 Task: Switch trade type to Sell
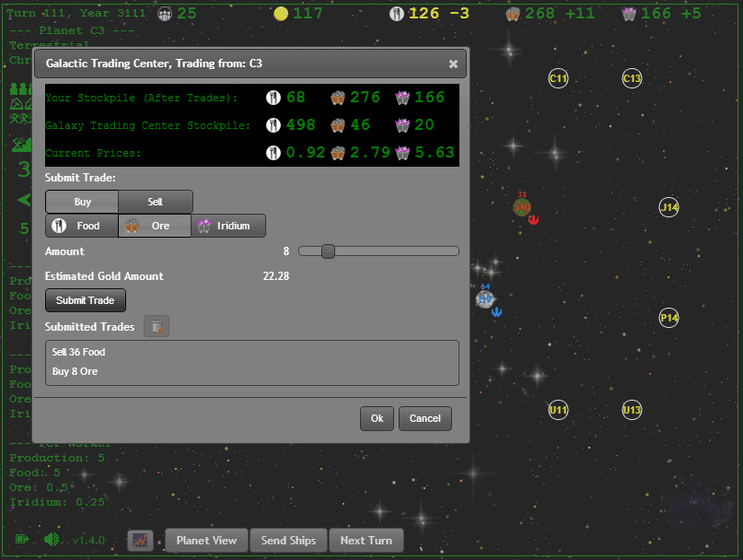(156, 202)
